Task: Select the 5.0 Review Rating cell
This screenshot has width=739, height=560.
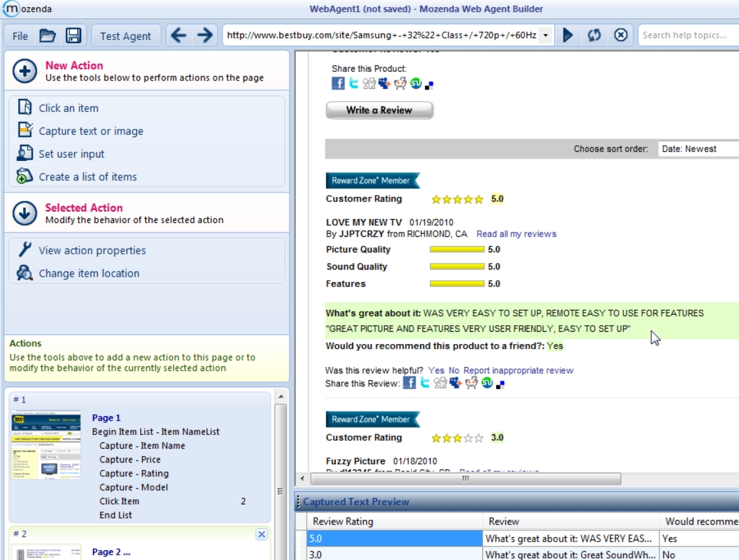Action: coord(395,538)
